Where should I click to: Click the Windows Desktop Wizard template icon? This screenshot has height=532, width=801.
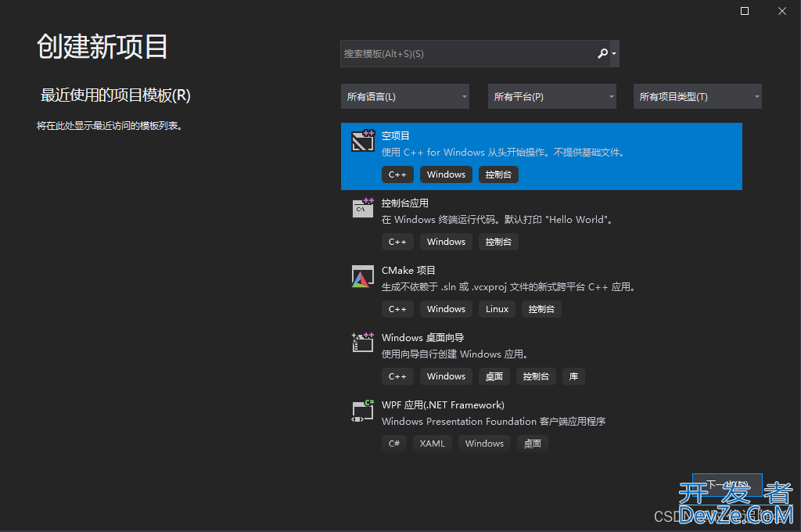click(x=363, y=343)
